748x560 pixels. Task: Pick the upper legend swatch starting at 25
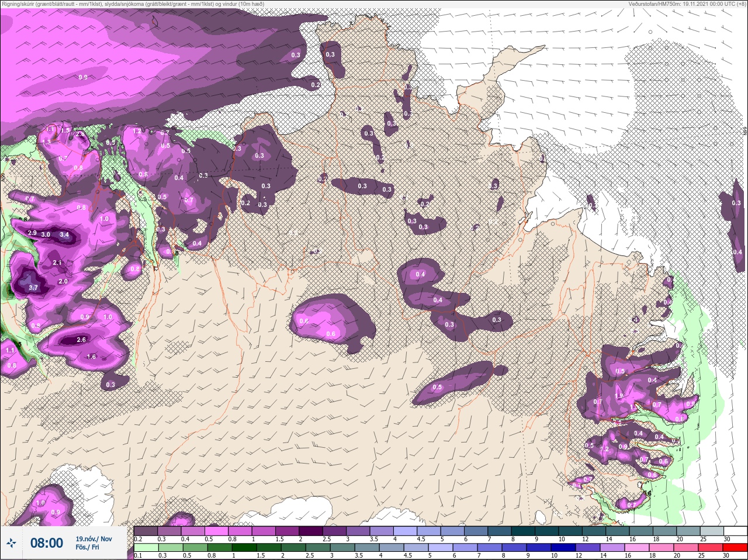pyautogui.click(x=711, y=531)
